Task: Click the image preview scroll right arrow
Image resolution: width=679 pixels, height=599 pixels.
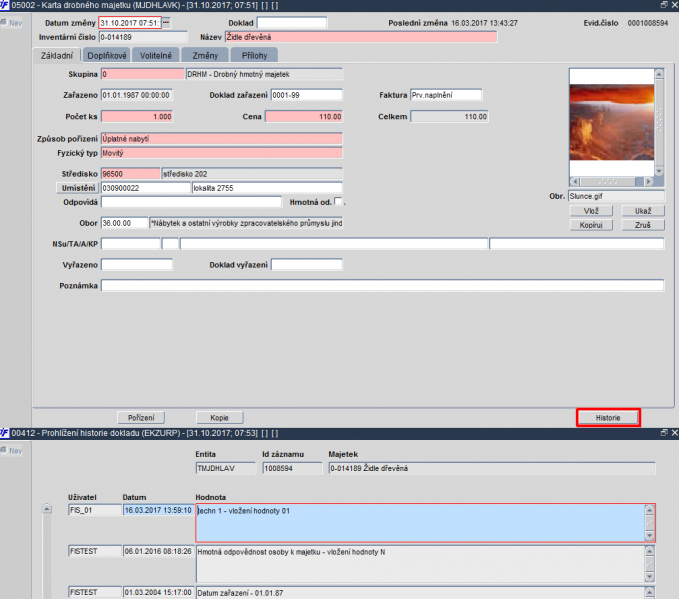Action: (648, 181)
